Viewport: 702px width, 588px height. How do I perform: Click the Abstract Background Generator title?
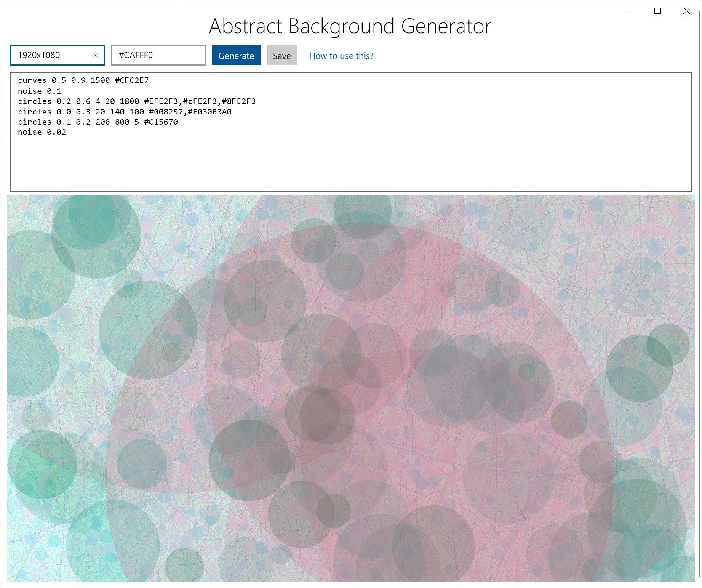pyautogui.click(x=350, y=27)
